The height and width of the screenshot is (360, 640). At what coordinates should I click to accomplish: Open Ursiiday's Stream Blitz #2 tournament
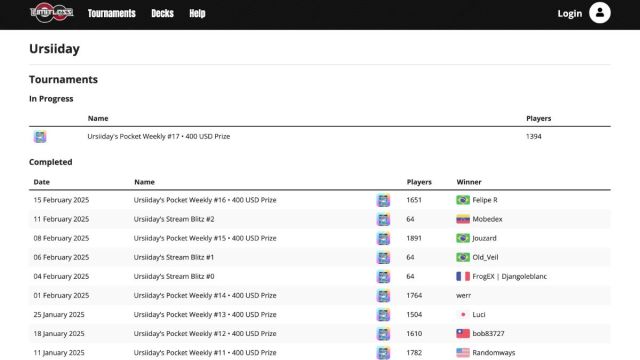pos(174,219)
